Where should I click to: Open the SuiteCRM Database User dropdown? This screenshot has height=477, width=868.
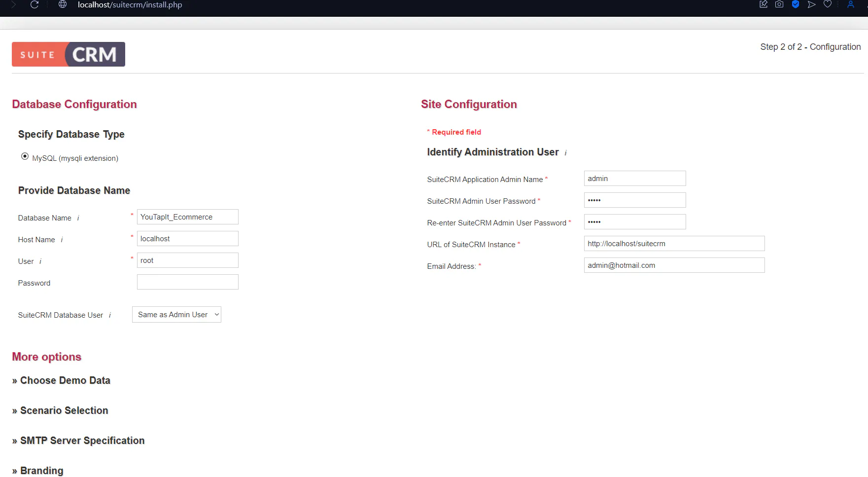click(176, 315)
